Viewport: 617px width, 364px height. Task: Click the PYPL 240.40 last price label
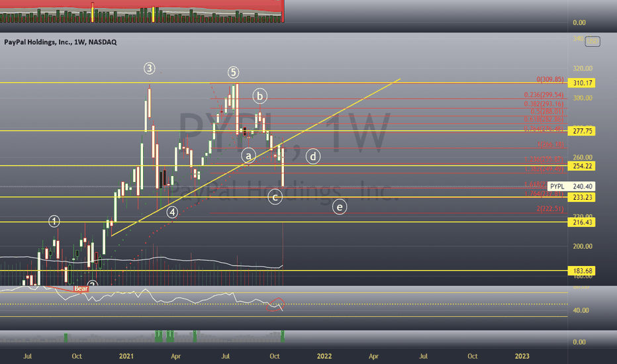tap(571, 187)
